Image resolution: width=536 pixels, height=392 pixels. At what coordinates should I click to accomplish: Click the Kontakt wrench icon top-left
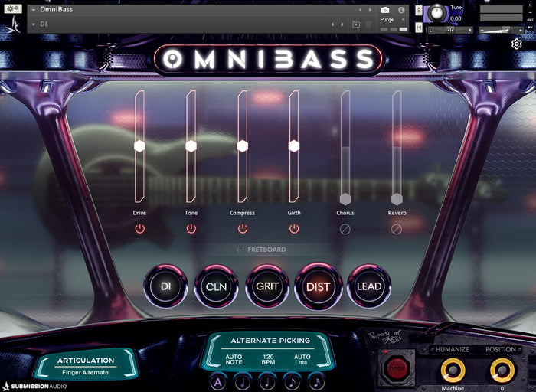coord(13,9)
